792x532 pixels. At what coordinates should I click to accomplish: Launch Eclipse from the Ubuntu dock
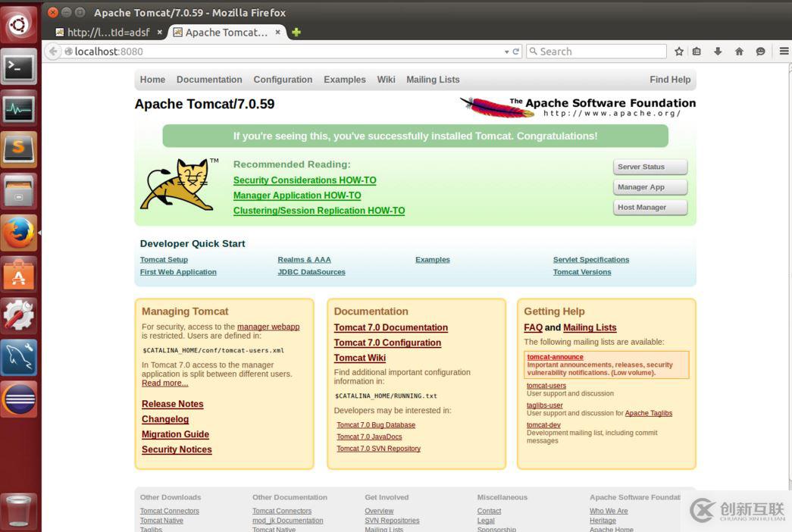pos(19,398)
